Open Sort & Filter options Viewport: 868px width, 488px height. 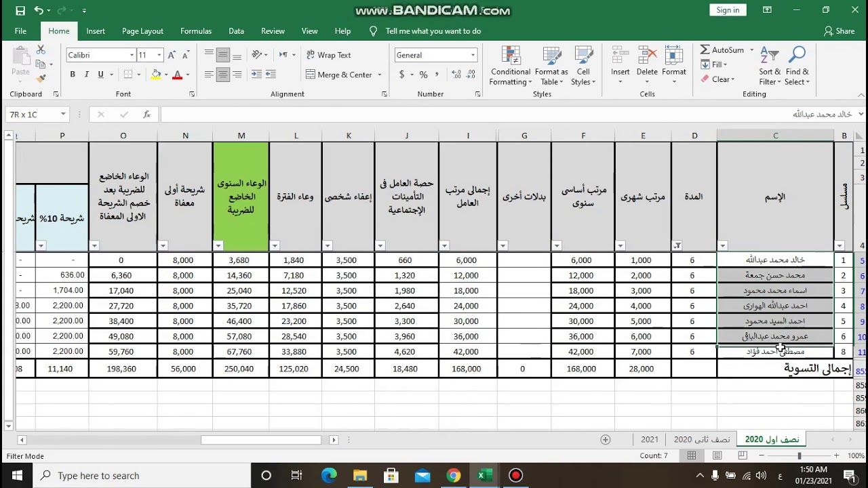coord(770,66)
